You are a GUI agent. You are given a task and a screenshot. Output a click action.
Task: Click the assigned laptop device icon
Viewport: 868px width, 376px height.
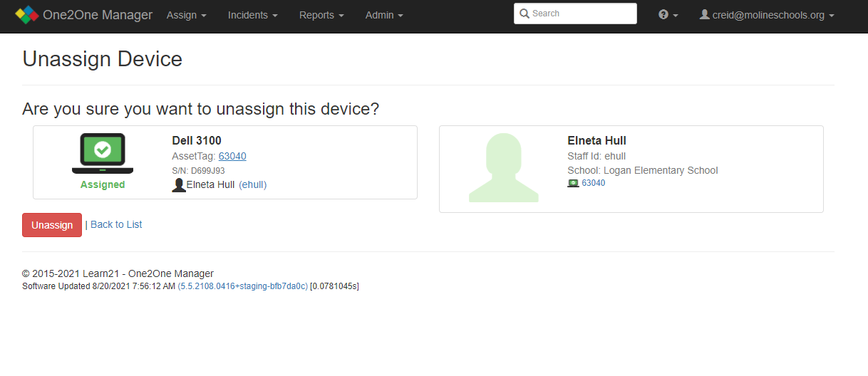click(x=103, y=154)
